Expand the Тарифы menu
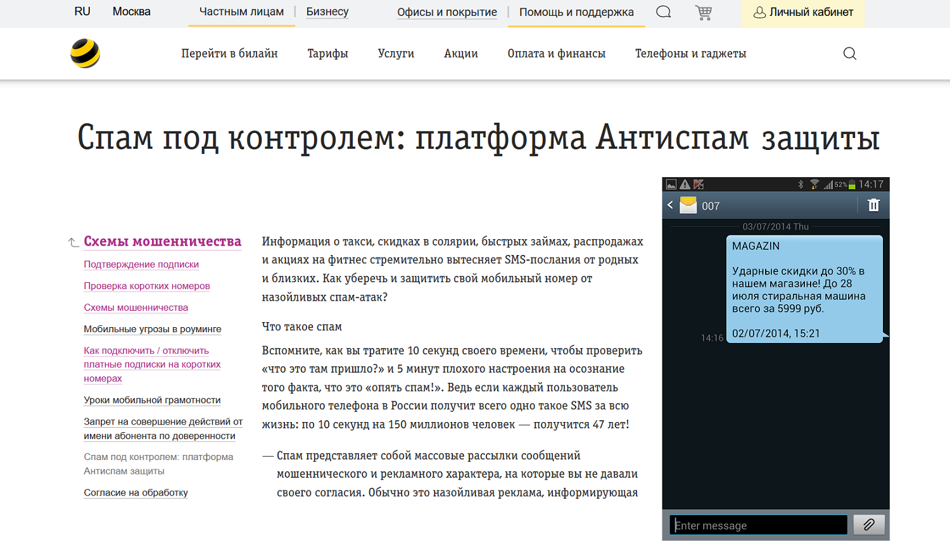This screenshot has width=950, height=560. pyautogui.click(x=327, y=54)
